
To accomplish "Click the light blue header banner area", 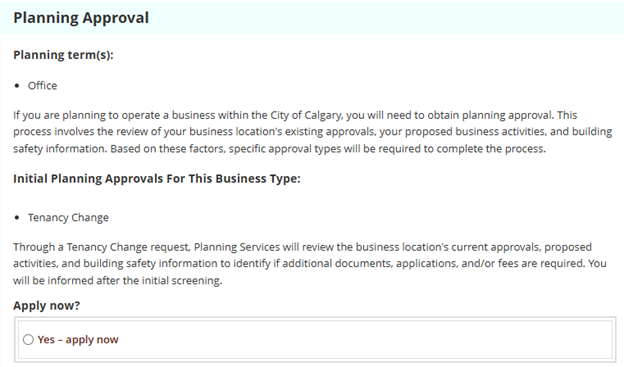I will (x=312, y=18).
